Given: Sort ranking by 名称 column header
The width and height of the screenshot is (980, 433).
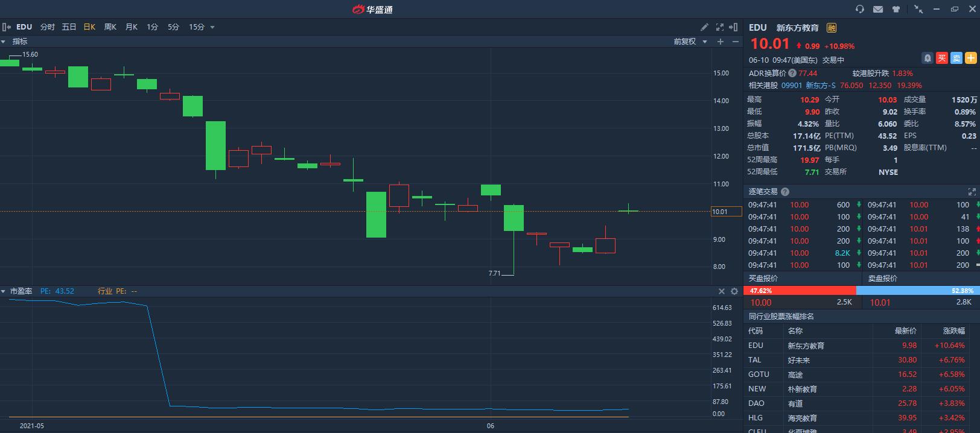Looking at the screenshot, I should (x=795, y=331).
